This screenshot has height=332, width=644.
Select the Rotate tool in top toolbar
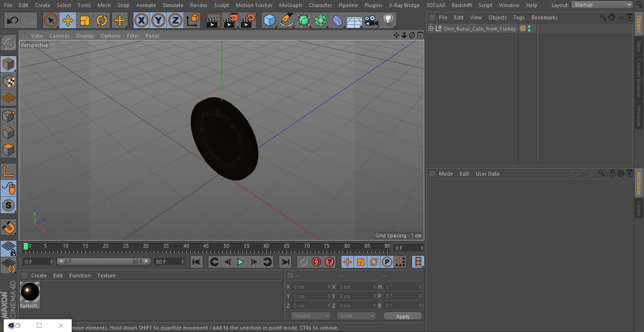pos(102,21)
